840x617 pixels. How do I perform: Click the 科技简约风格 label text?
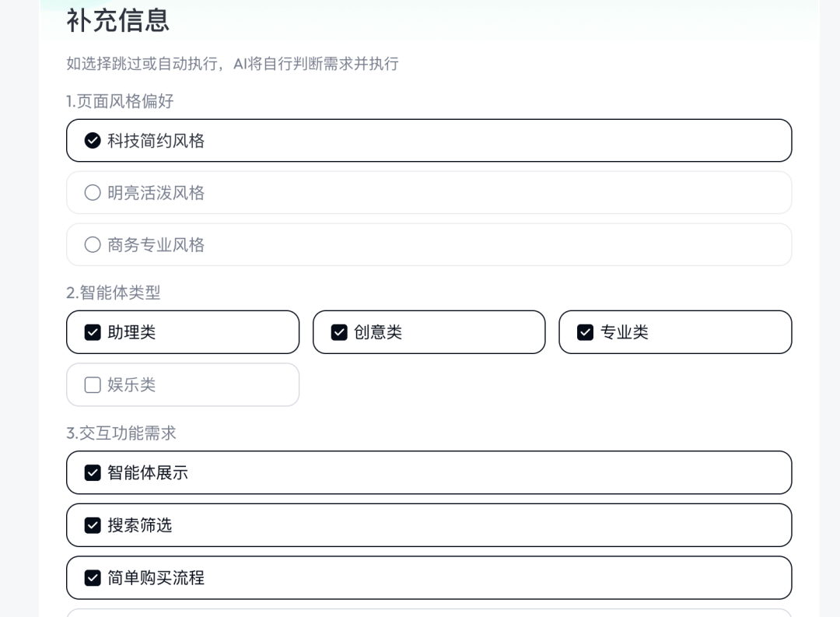156,141
